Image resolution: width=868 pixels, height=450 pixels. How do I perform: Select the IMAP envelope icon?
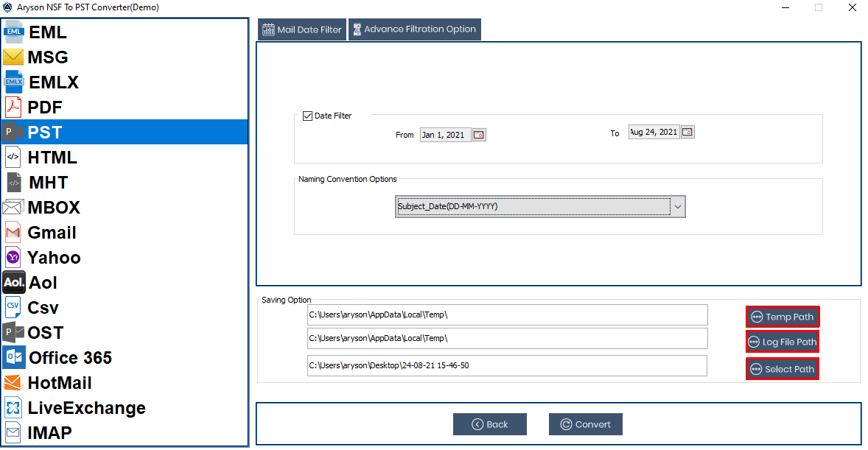click(x=13, y=433)
